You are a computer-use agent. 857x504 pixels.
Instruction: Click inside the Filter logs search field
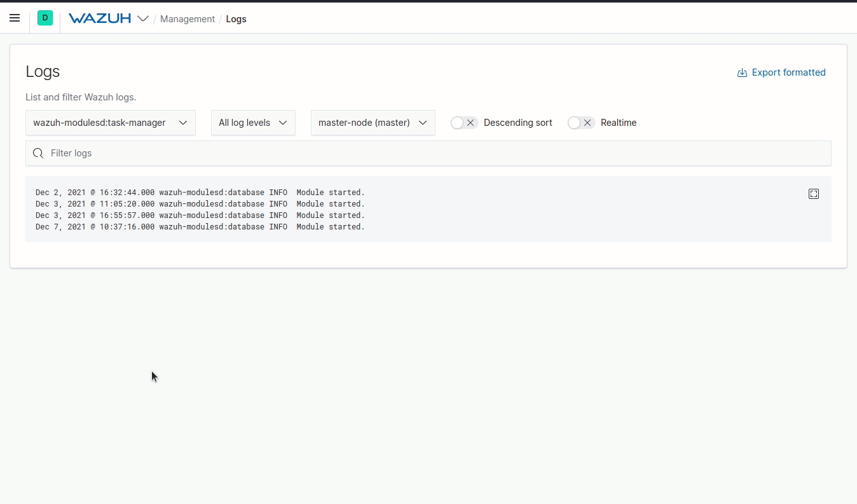[x=254, y=153]
